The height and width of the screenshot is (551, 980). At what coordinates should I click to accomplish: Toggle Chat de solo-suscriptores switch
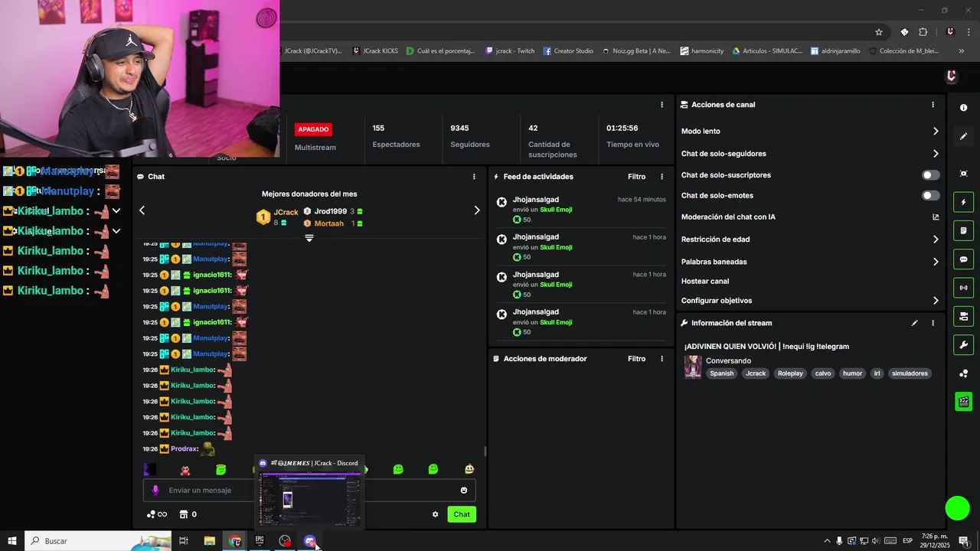point(930,175)
